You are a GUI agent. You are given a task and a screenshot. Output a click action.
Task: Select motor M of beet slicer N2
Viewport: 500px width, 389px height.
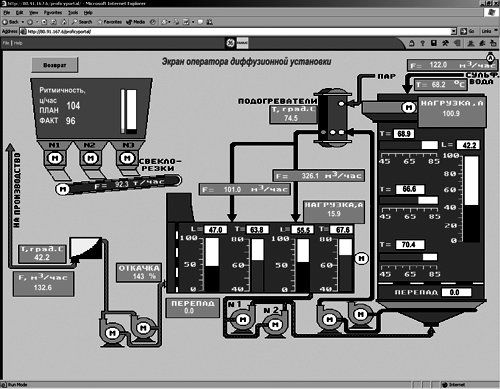tap(90, 158)
